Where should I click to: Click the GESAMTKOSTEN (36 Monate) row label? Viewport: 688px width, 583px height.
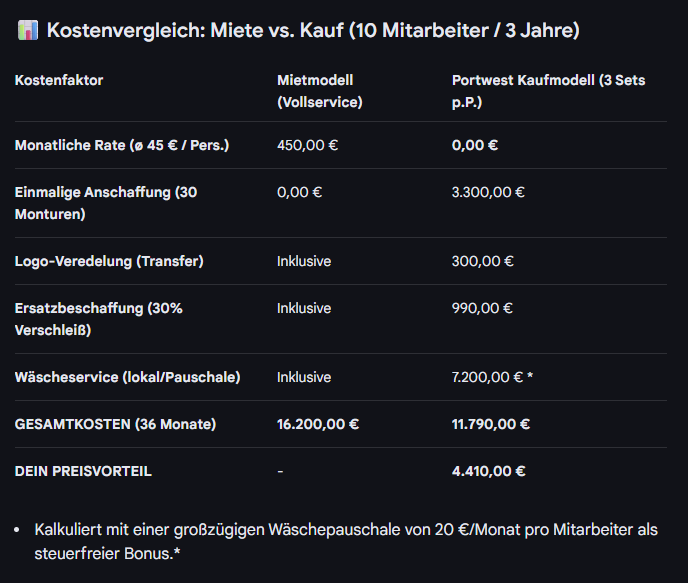(x=115, y=424)
